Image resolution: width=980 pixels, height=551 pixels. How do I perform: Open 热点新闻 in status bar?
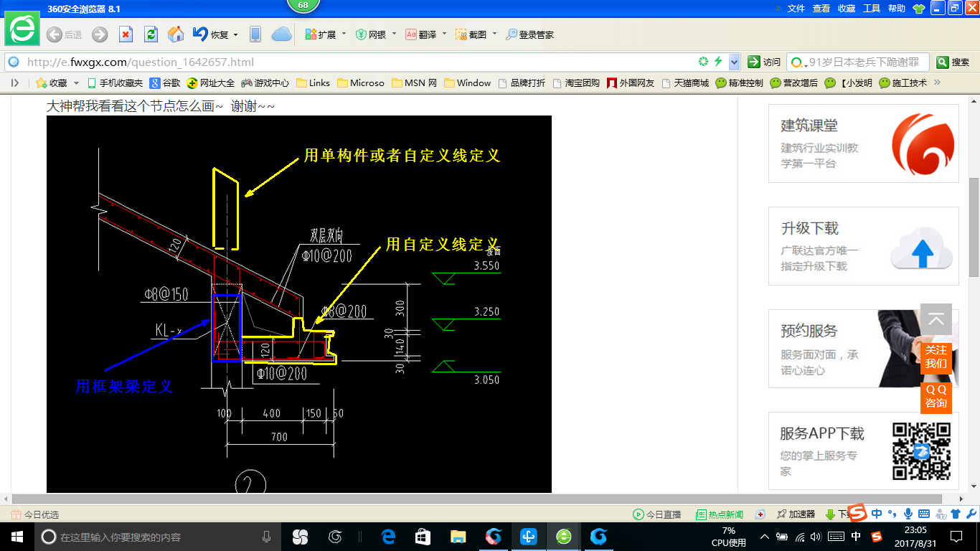[x=720, y=514]
